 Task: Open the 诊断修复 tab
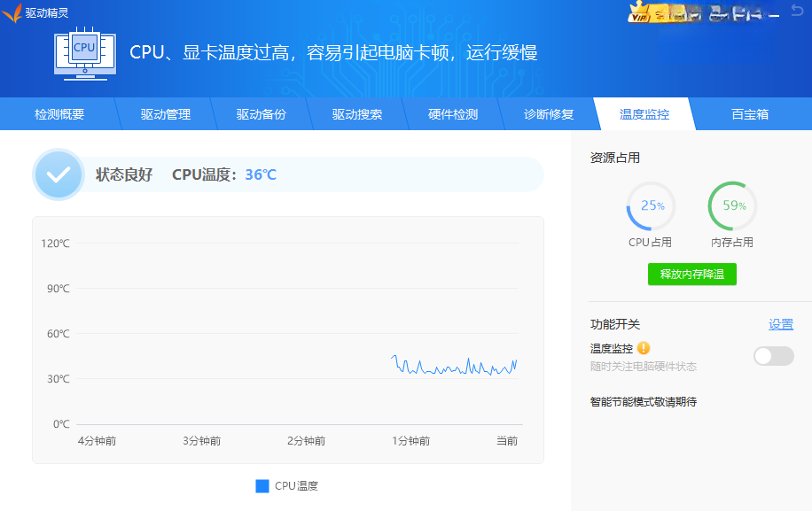(x=549, y=114)
